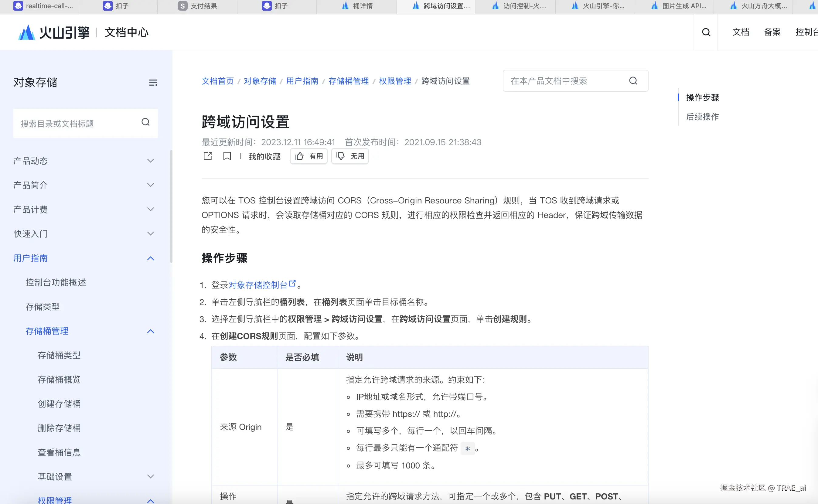Open 创建存储桶 in the sidebar tree

[59, 404]
